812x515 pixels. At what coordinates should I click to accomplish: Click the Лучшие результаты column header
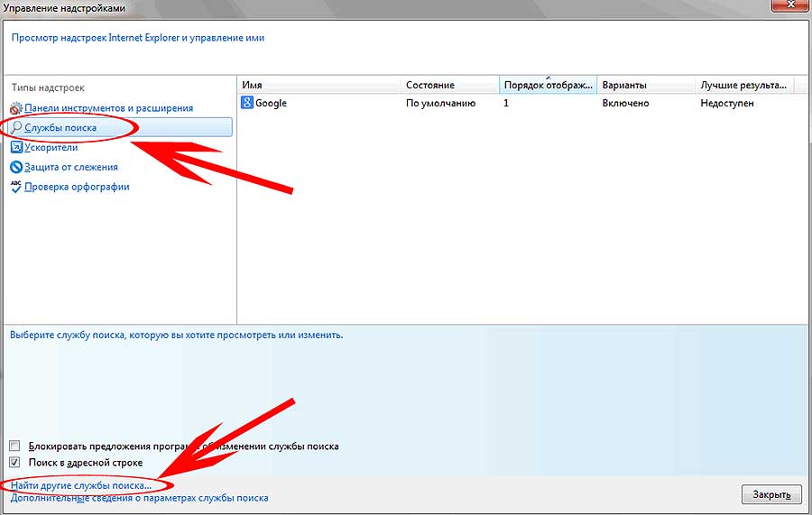[x=744, y=85]
